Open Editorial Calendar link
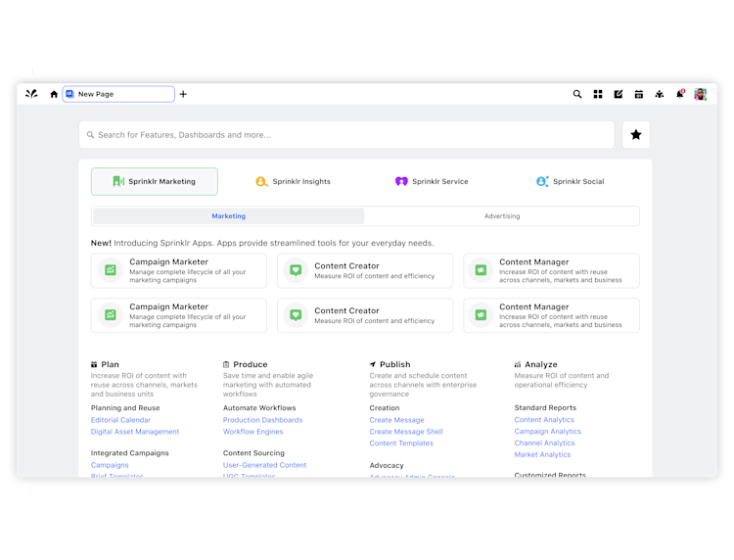This screenshot has width=734, height=560. (120, 420)
